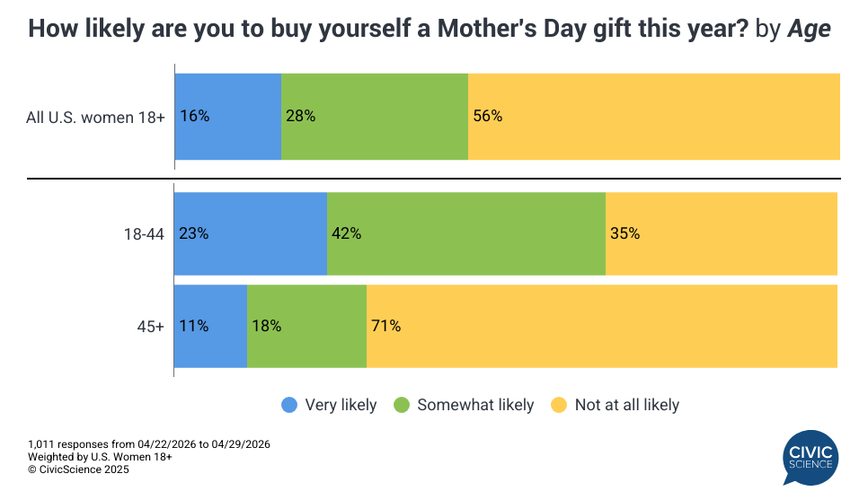Screen dimensions: 868x500
Task: Click the All U.S. women 18+ label
Action: pyautogui.click(x=95, y=117)
